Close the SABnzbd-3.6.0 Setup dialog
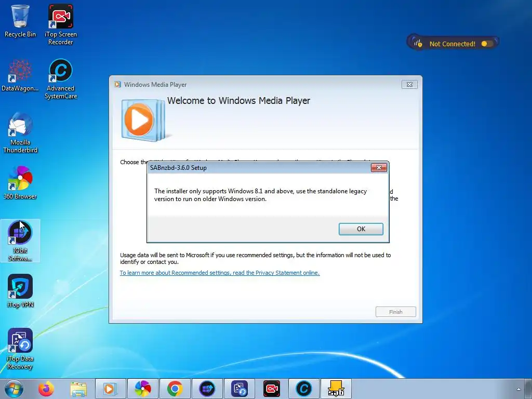The image size is (532, 399). pos(379,167)
